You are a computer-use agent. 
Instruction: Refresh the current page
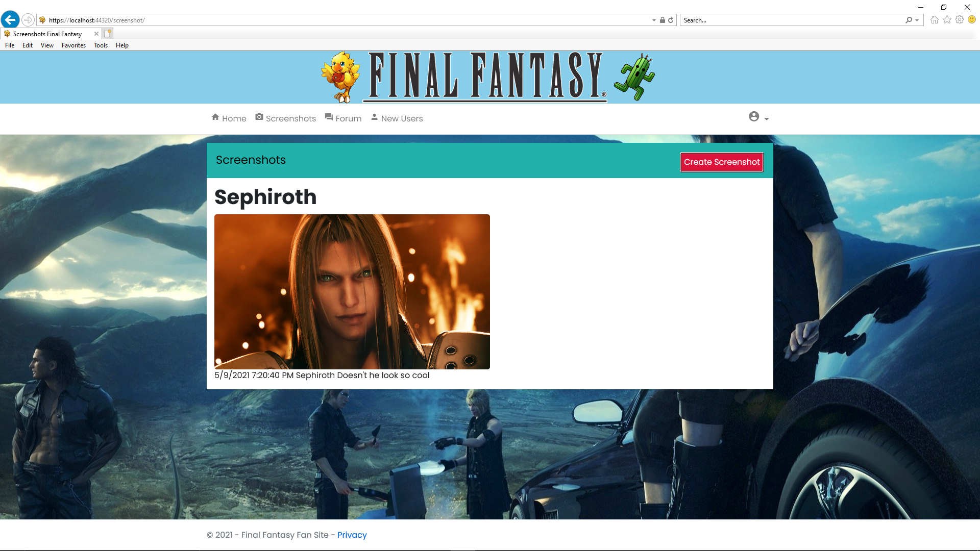(x=670, y=20)
